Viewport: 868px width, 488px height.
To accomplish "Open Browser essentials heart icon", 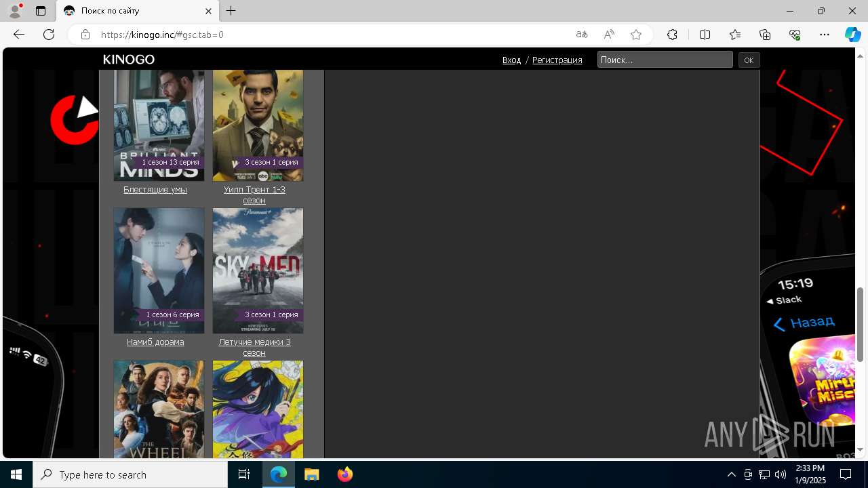I will pyautogui.click(x=795, y=35).
